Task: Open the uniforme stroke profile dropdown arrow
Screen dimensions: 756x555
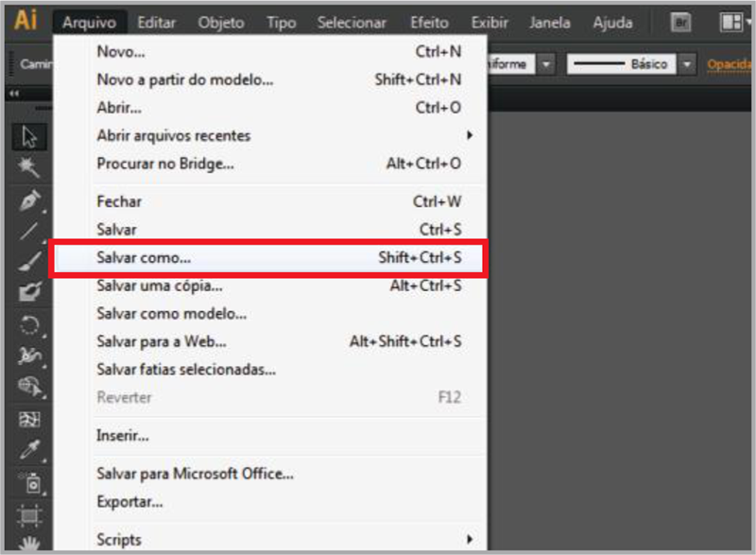Action: tap(546, 63)
